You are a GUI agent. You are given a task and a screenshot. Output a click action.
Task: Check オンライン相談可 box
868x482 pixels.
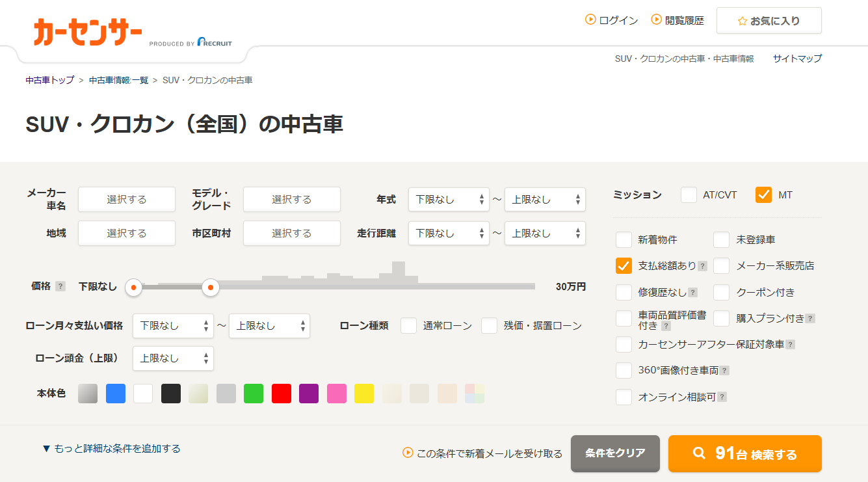click(624, 397)
